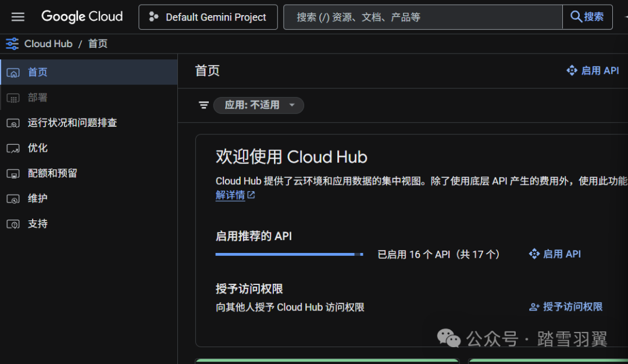Viewport: 628px width, 364px height.
Task: Click the 维护 sidebar icon
Action: click(13, 199)
